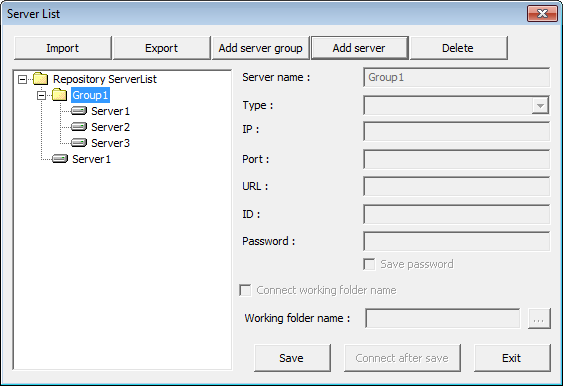Open the Type dropdown list

[540, 106]
